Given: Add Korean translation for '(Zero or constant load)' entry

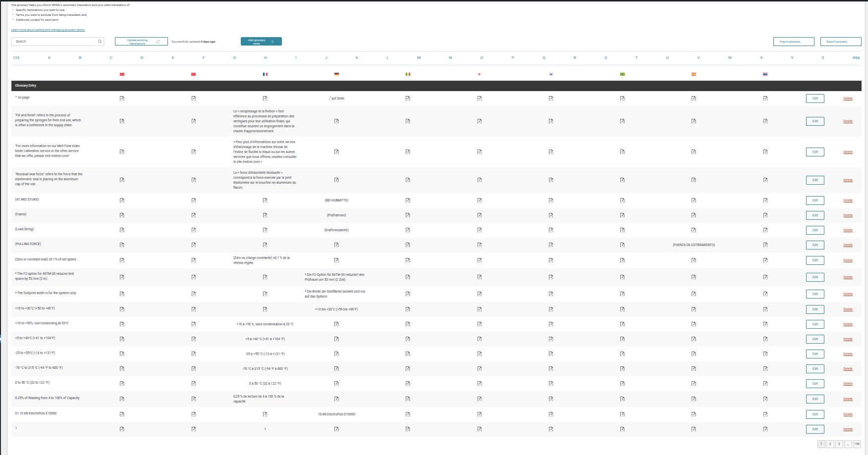Looking at the screenshot, I should (x=551, y=260).
